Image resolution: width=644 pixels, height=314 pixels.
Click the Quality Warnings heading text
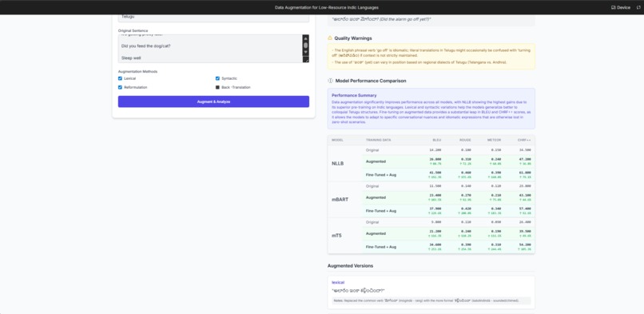tap(353, 38)
